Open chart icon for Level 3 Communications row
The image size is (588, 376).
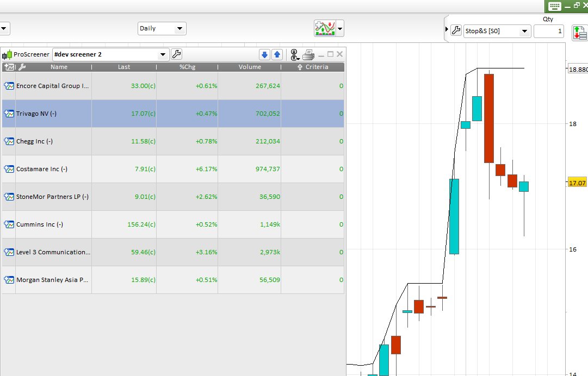[x=9, y=252]
